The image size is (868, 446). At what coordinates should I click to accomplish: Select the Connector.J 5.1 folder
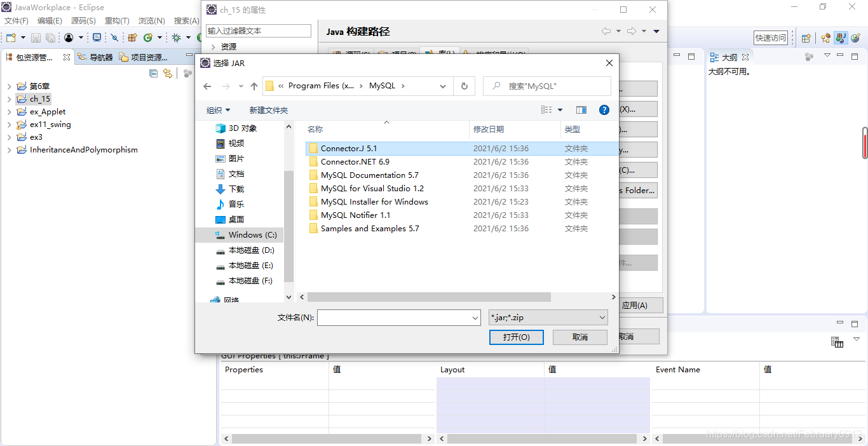pos(349,149)
